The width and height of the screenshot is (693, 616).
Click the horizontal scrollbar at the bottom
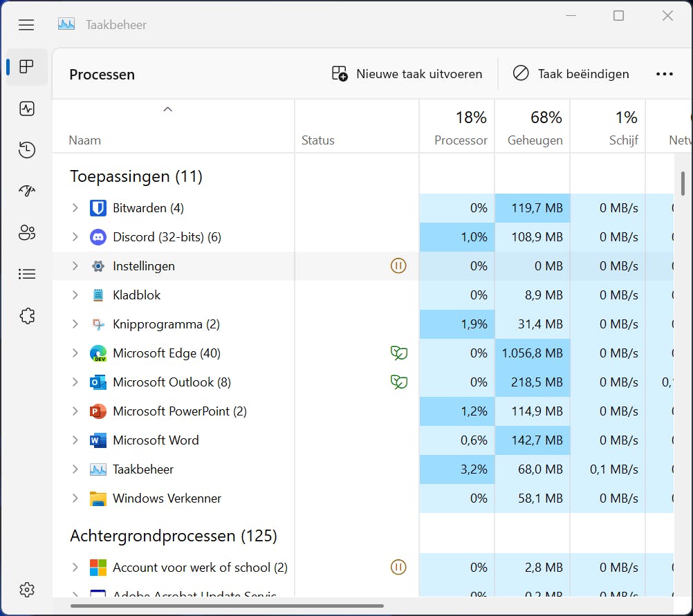point(227,606)
